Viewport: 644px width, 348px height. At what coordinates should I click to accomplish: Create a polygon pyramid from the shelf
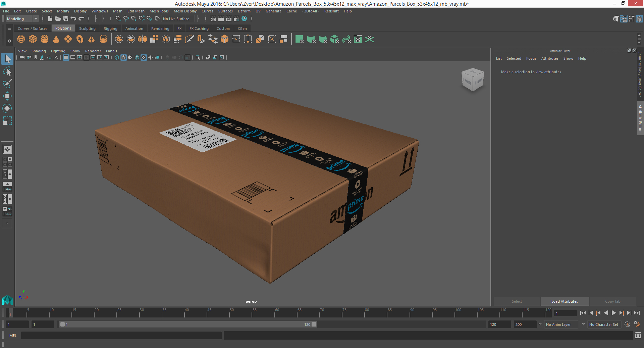pos(92,39)
